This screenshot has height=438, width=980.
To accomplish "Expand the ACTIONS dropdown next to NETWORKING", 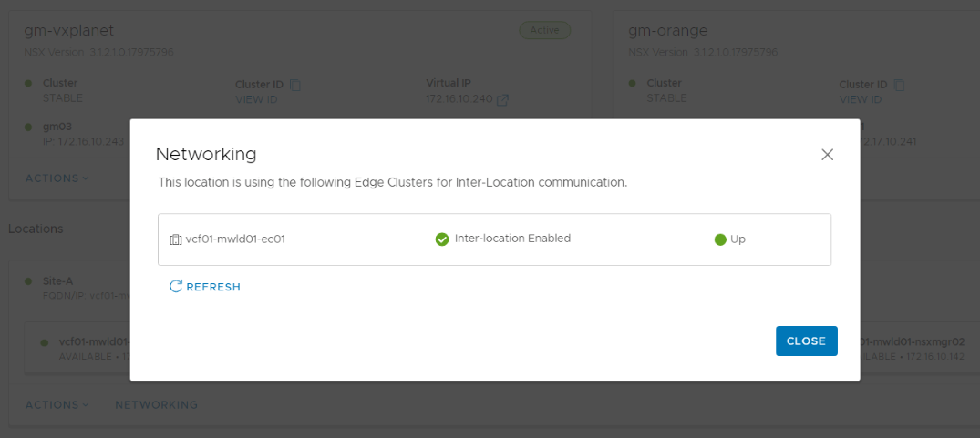I will (57, 404).
